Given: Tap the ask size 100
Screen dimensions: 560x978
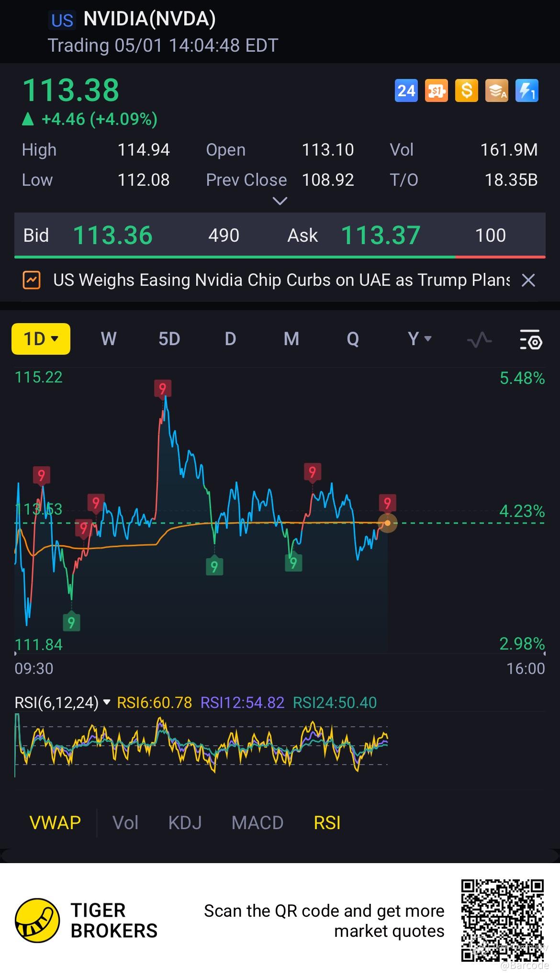Looking at the screenshot, I should (x=490, y=236).
